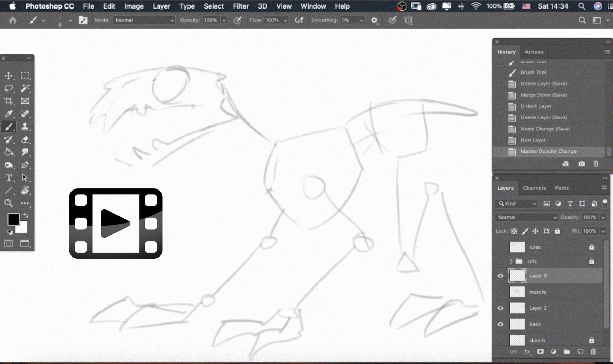Image resolution: width=613 pixels, height=364 pixels.
Task: Show the muscle layer
Action: [x=500, y=292]
